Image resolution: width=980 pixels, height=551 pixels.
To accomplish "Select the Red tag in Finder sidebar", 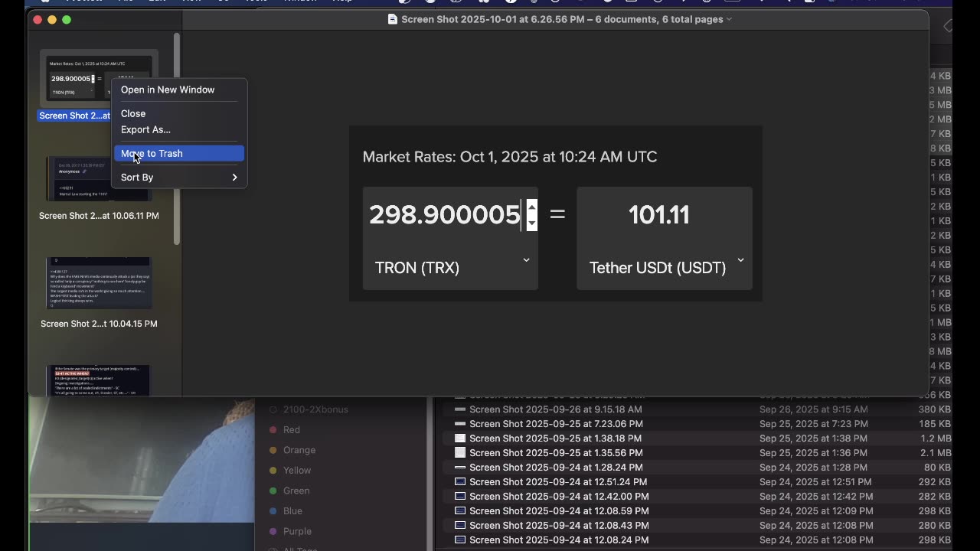I will click(x=292, y=430).
